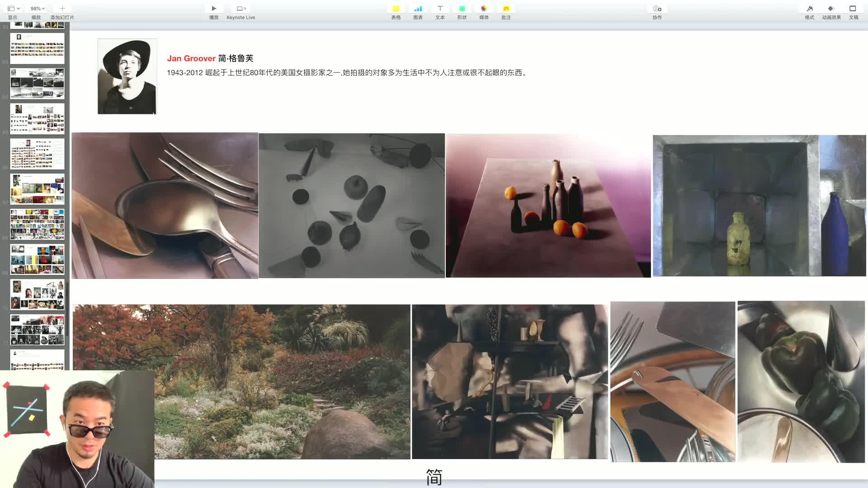Select the navigator slide with colorful dense photo mosaic

37,224
